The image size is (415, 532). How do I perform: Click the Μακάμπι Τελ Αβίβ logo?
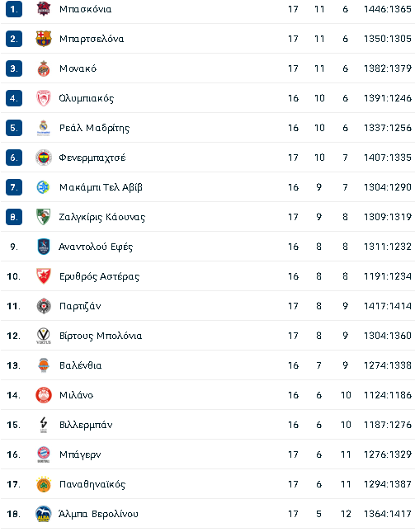click(44, 187)
